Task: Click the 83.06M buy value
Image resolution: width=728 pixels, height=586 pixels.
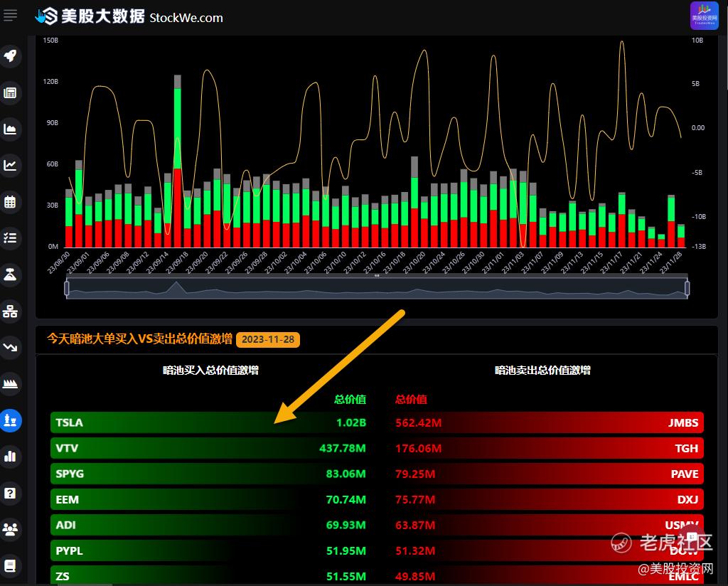Action: click(346, 474)
